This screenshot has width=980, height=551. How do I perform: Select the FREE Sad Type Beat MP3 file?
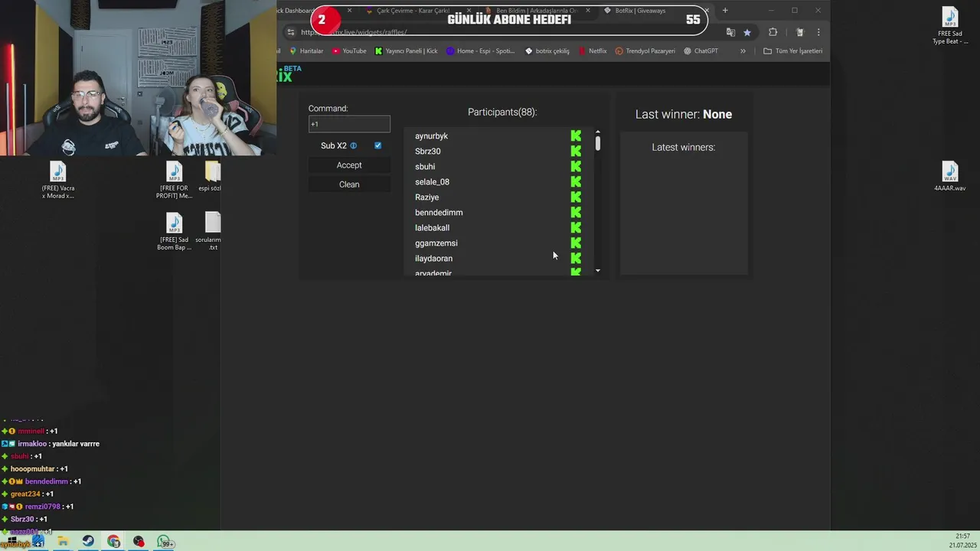click(x=950, y=26)
